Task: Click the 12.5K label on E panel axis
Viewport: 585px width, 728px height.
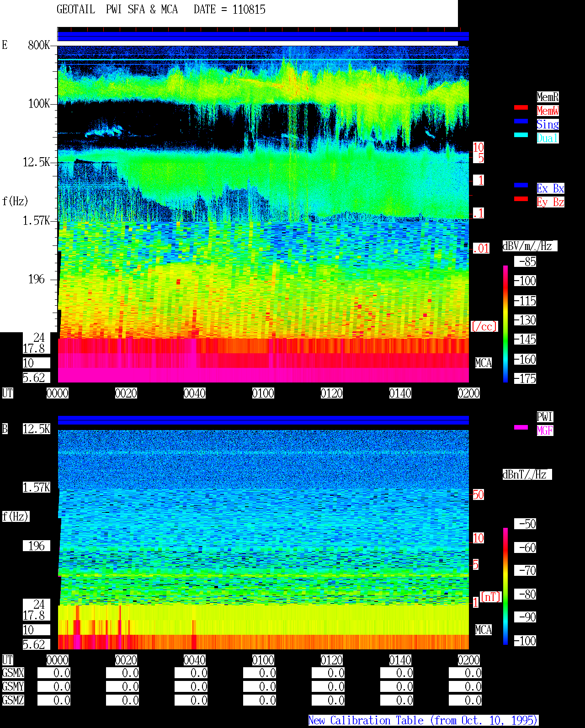Action: [x=37, y=162]
